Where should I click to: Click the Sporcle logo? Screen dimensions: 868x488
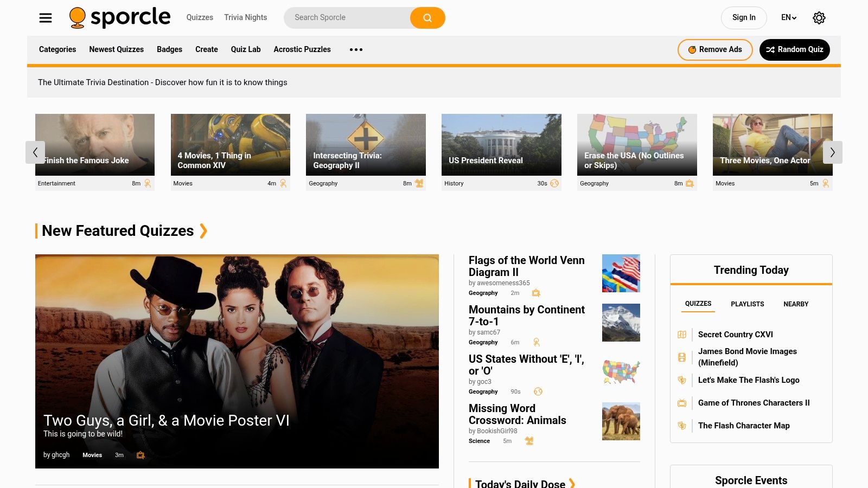pyautogui.click(x=120, y=17)
